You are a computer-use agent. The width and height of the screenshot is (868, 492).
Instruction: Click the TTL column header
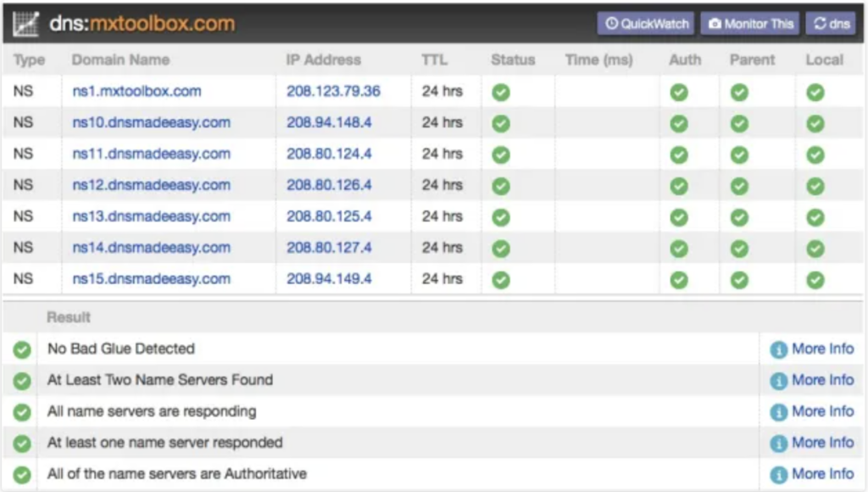[435, 60]
